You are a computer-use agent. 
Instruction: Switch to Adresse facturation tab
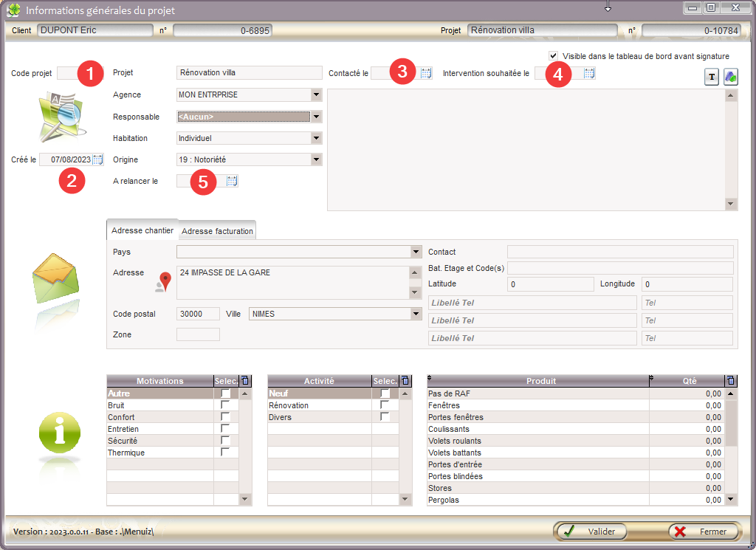[218, 231]
